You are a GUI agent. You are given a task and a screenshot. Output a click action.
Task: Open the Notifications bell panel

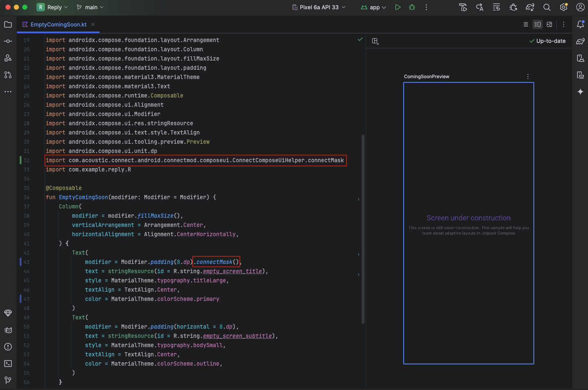coord(580,24)
